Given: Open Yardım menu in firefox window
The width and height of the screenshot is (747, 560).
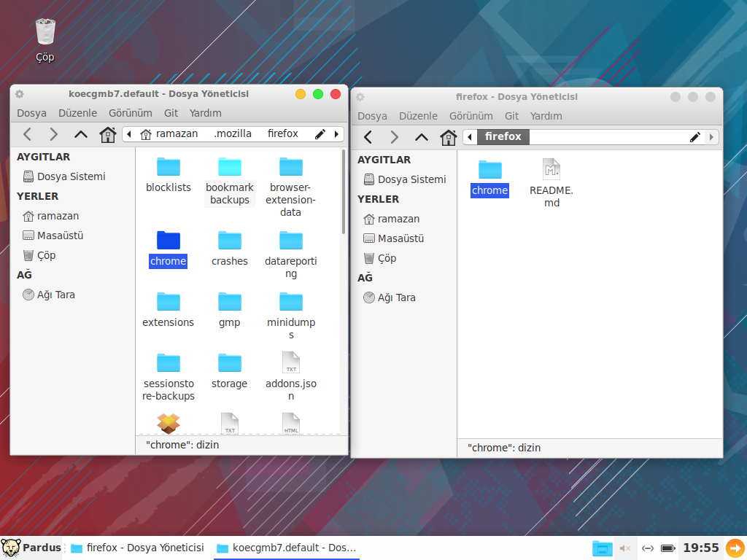Looking at the screenshot, I should (x=546, y=116).
